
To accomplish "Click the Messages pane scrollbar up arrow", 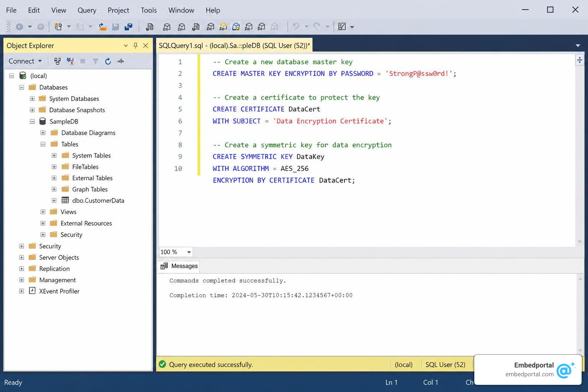I will point(580,279).
